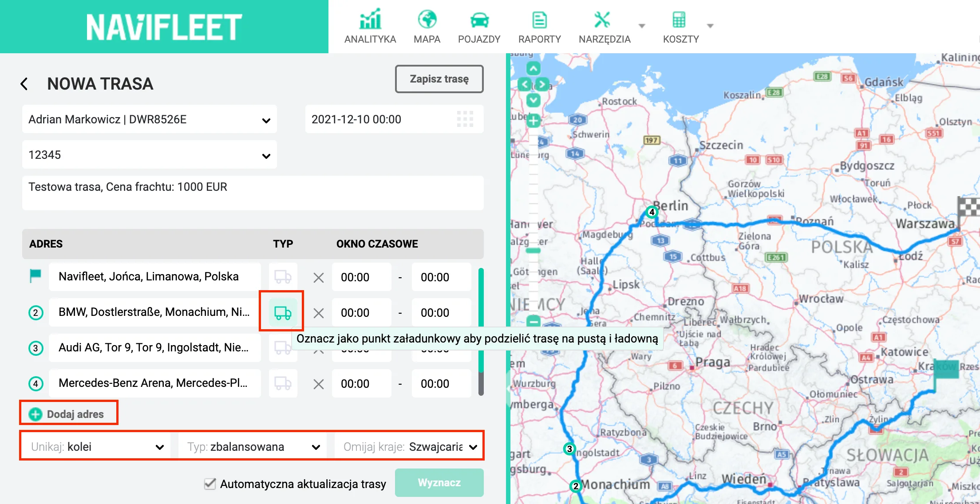
Task: Pan map up with arrow button
Action: [x=533, y=69]
